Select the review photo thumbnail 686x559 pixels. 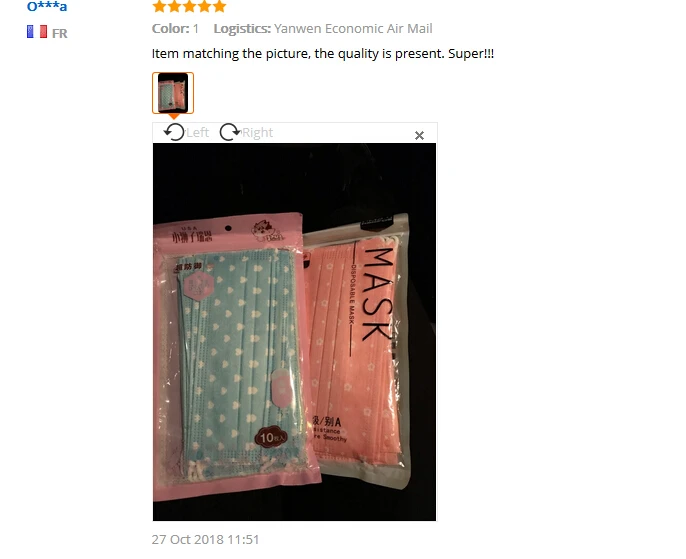[173, 93]
